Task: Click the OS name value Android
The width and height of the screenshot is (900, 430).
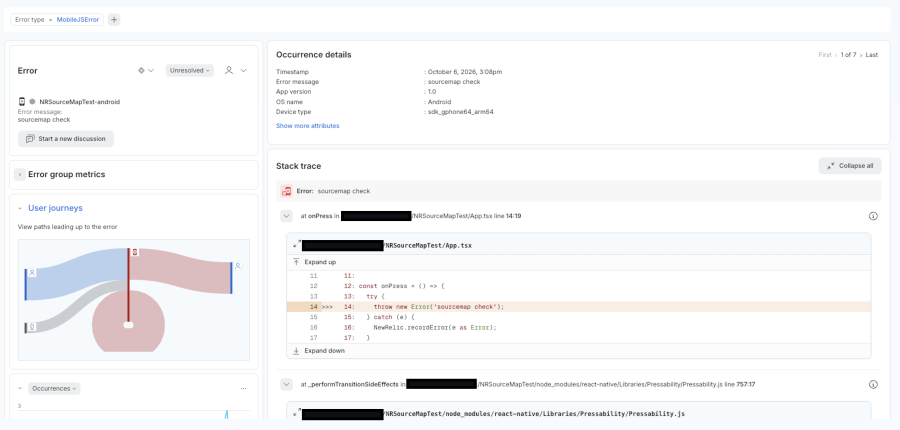Action: point(440,102)
